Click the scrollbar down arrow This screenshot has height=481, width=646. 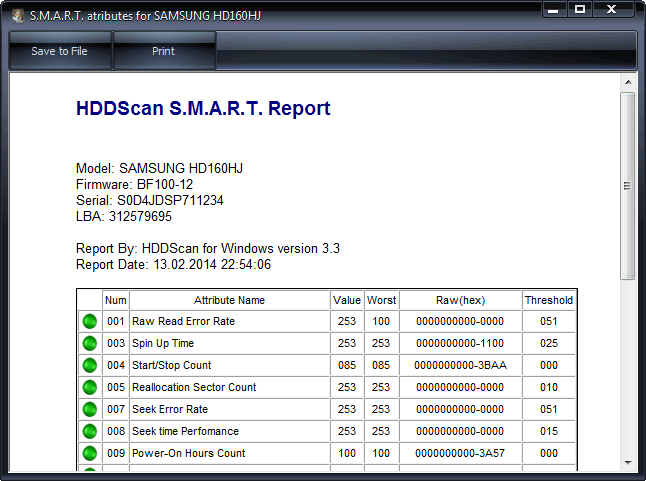coord(628,464)
